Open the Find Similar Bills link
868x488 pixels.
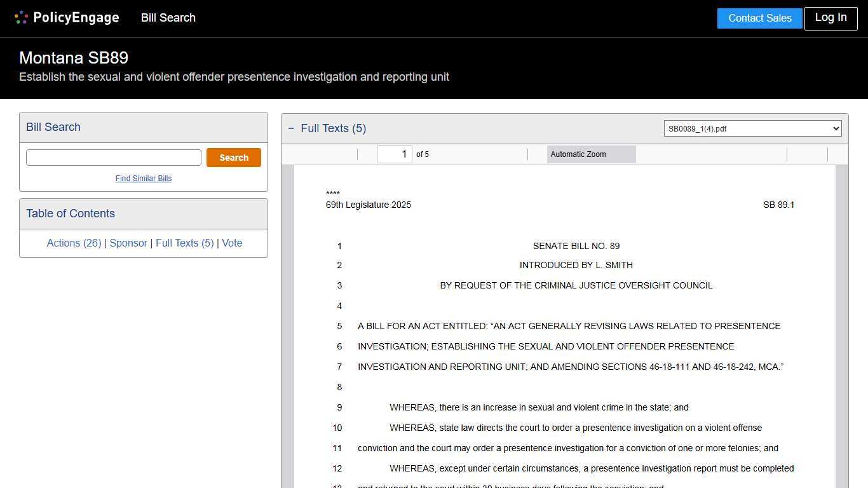(x=143, y=179)
